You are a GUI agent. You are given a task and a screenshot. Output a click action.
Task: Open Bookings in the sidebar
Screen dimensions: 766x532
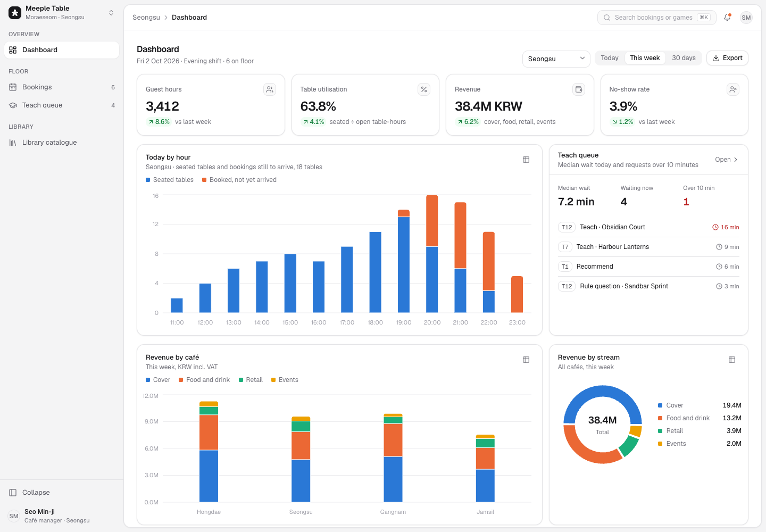point(62,87)
